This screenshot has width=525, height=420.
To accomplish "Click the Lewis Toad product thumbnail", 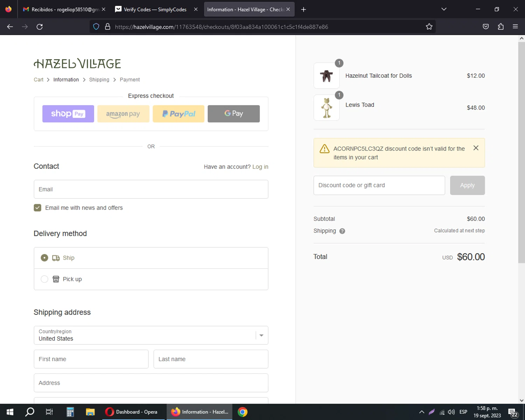I will point(327,108).
